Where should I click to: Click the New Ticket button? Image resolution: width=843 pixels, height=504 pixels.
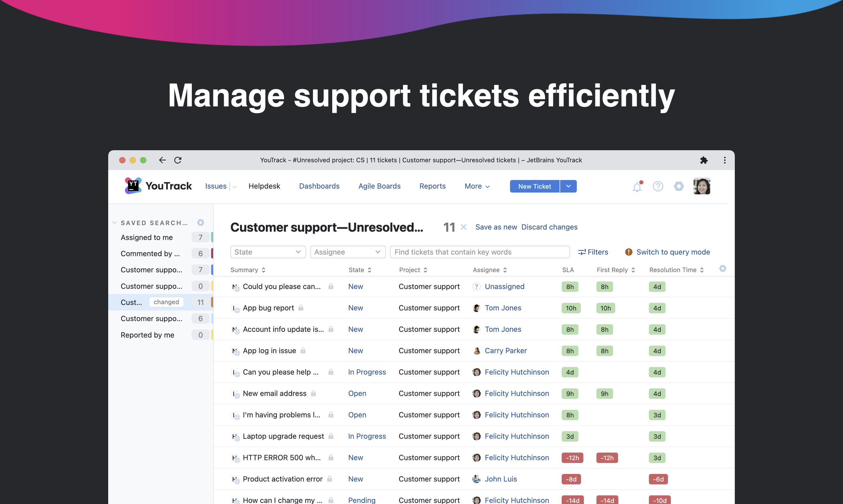pyautogui.click(x=534, y=186)
